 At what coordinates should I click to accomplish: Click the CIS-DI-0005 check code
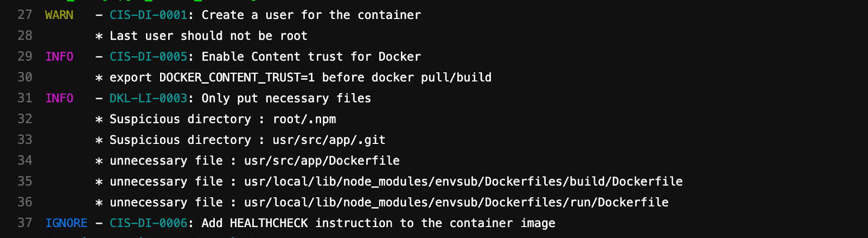148,57
